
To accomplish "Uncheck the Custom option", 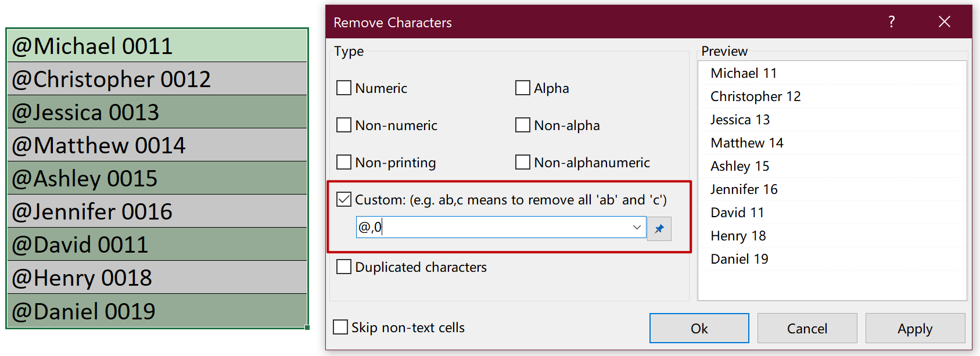I will (343, 199).
